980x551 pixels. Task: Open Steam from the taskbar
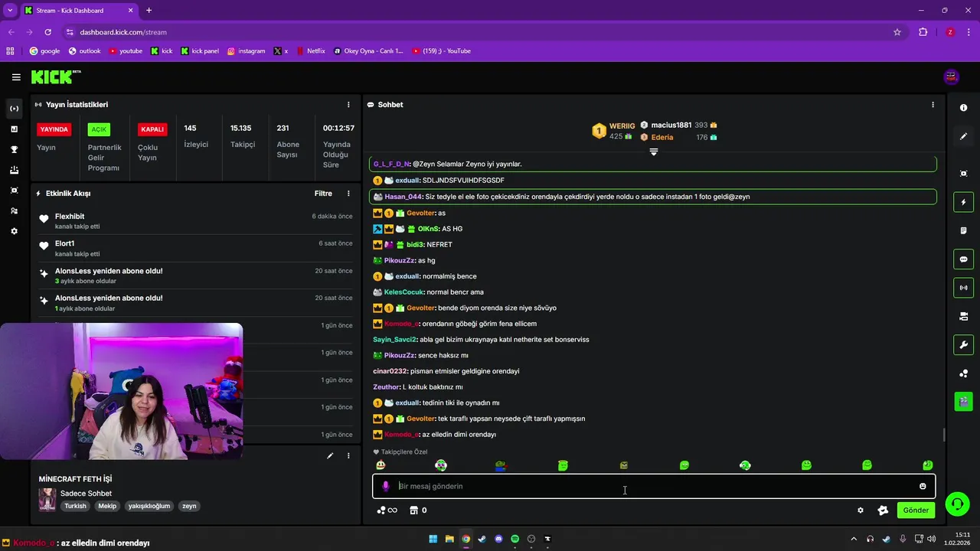(x=482, y=539)
